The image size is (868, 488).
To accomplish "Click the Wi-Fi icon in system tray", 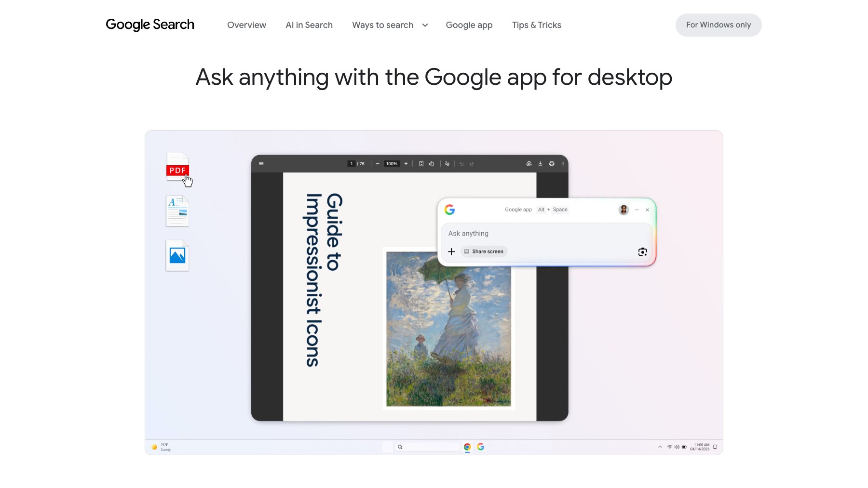I will (x=670, y=447).
